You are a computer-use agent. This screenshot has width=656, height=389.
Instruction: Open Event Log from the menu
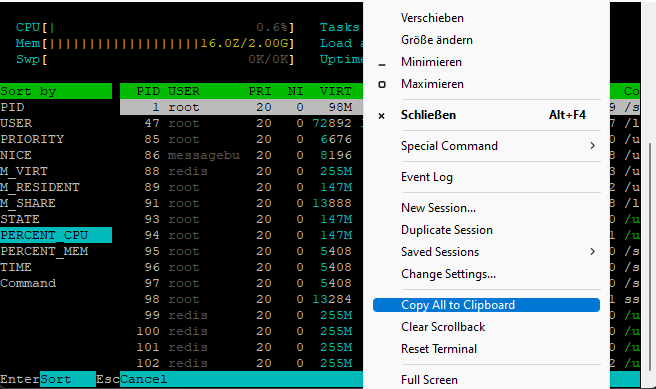486,177
